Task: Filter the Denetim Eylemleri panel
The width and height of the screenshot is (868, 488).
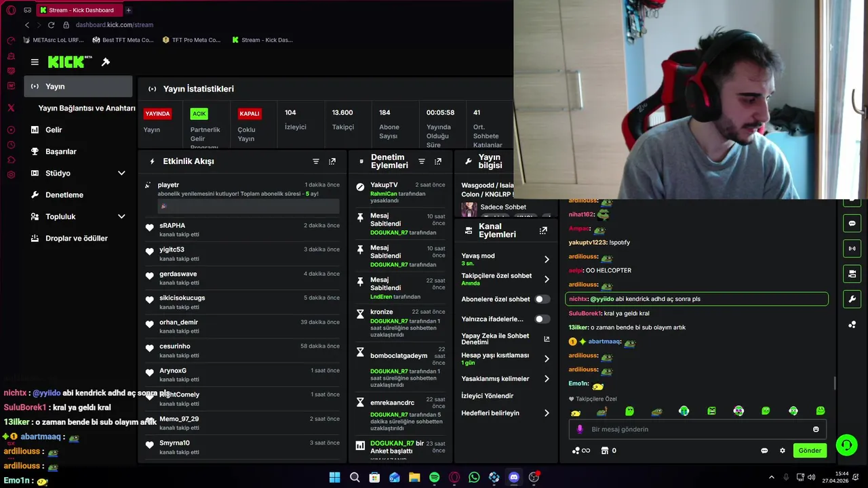Action: coord(422,161)
